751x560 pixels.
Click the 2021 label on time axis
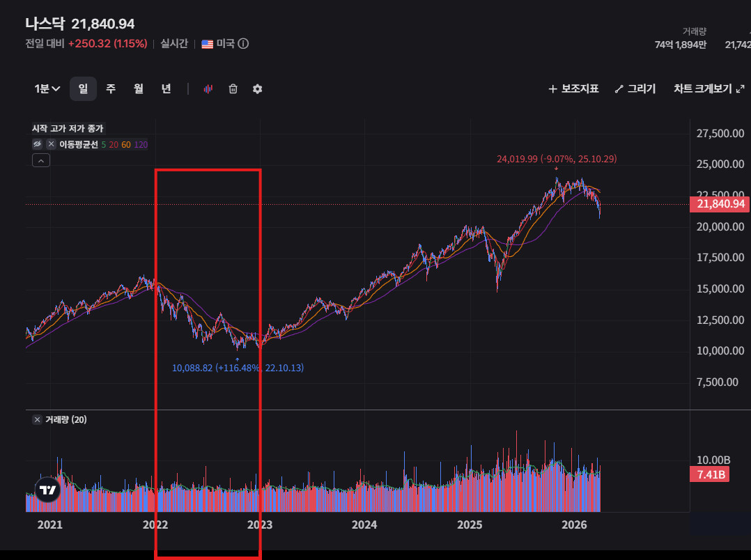50,525
